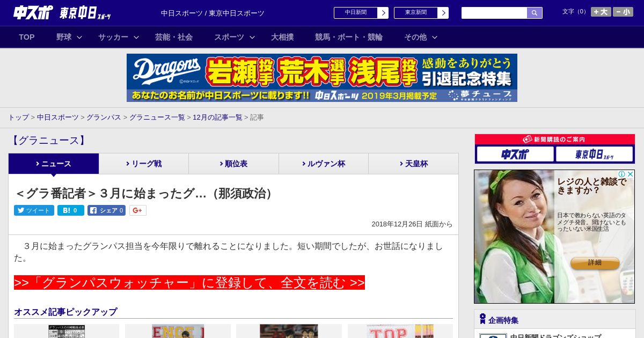The height and width of the screenshot is (338, 644).
Task: Open 中日新聞ドラゴンズショップ link
Action: (555, 336)
